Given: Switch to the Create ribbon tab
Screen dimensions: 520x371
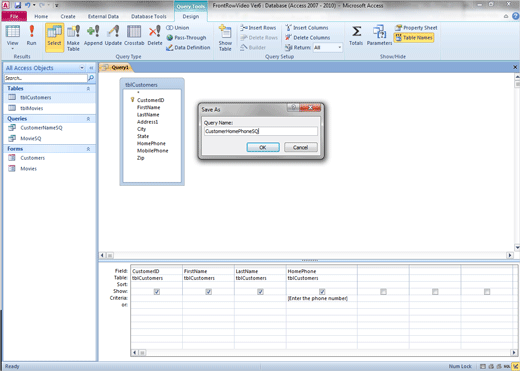Looking at the screenshot, I should pyautogui.click(x=68, y=16).
